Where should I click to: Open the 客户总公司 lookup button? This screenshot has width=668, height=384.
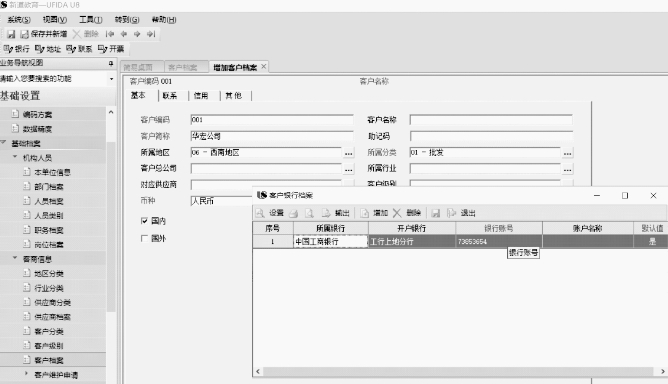(348, 169)
